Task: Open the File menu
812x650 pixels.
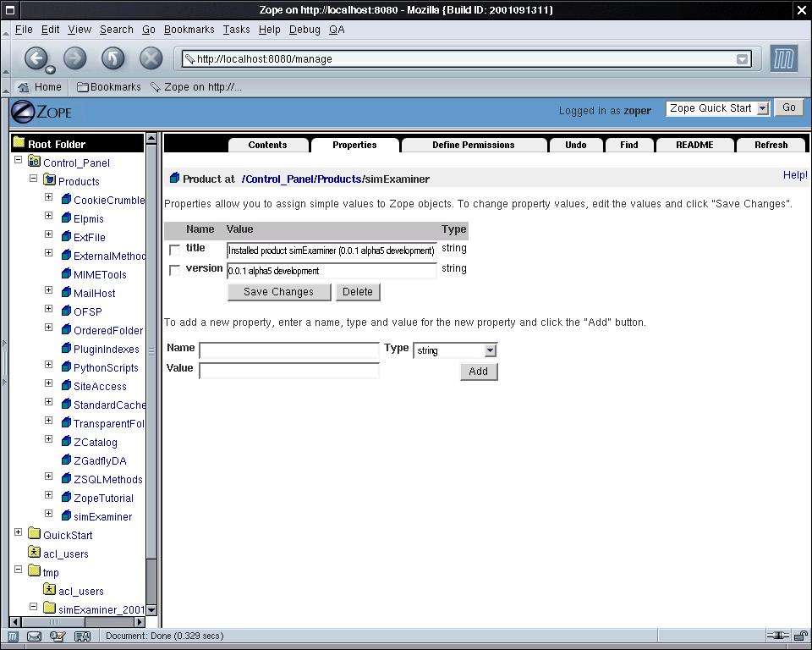Action: [24, 30]
